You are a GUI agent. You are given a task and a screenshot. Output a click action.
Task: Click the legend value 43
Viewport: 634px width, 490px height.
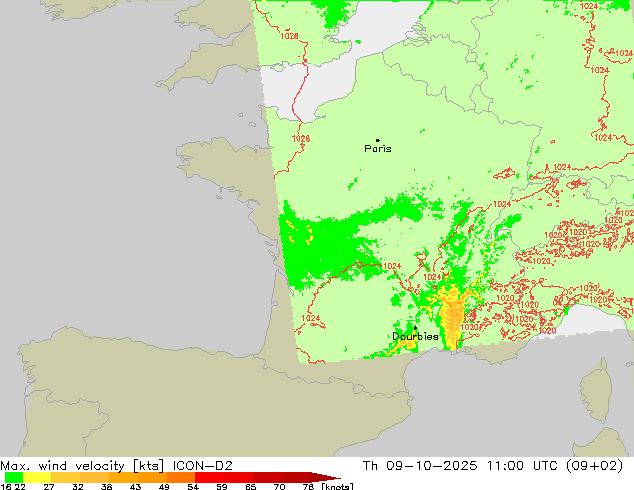click(x=135, y=486)
